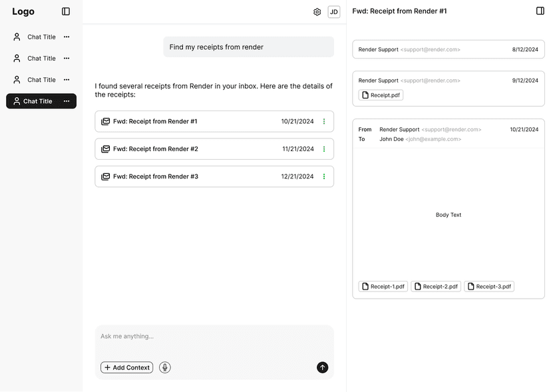Open more options for second Chat Title
The width and height of the screenshot is (551, 392).
point(67,59)
